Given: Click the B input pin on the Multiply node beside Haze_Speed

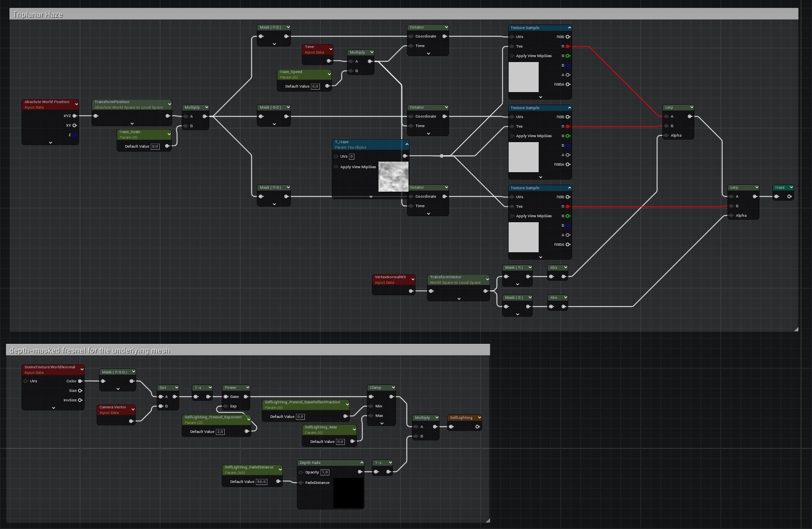Looking at the screenshot, I should (x=351, y=71).
